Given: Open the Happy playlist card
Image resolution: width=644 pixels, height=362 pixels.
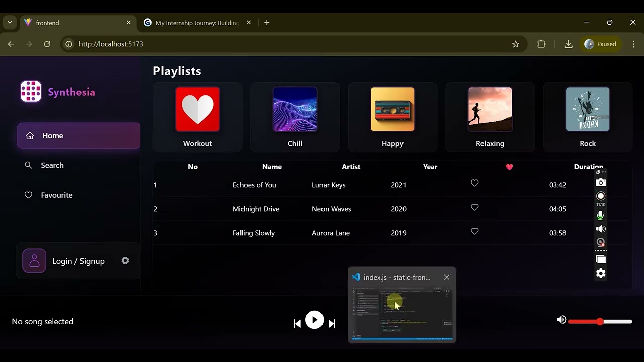Looking at the screenshot, I should click(392, 117).
